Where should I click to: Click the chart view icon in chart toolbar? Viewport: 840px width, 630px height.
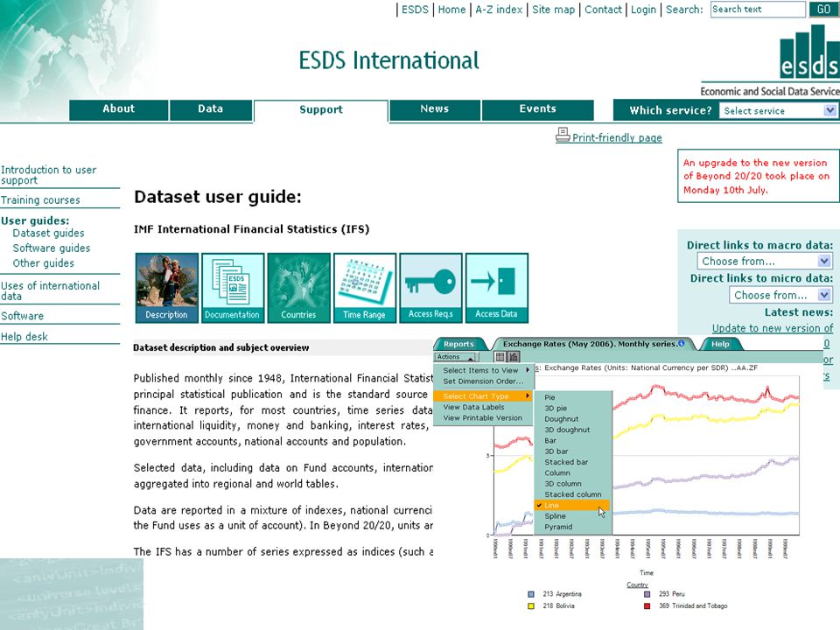click(514, 357)
